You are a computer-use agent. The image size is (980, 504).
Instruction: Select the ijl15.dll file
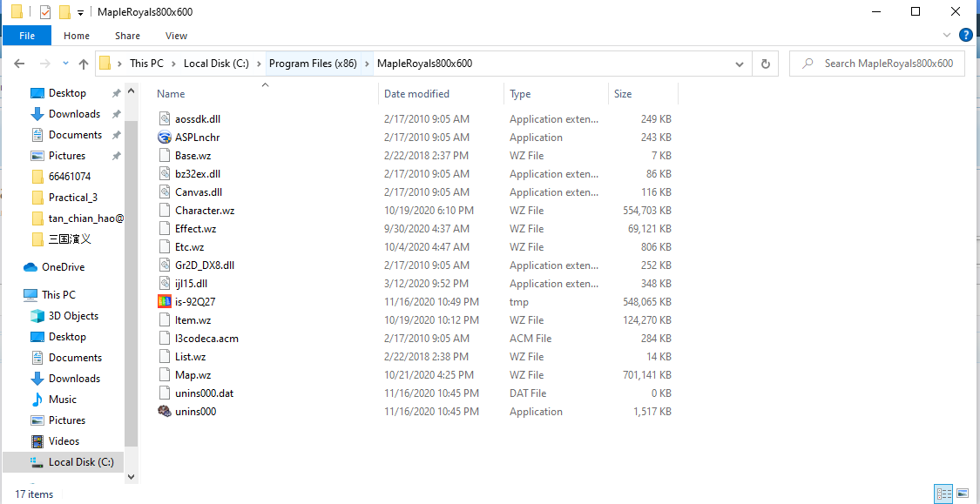(x=192, y=284)
